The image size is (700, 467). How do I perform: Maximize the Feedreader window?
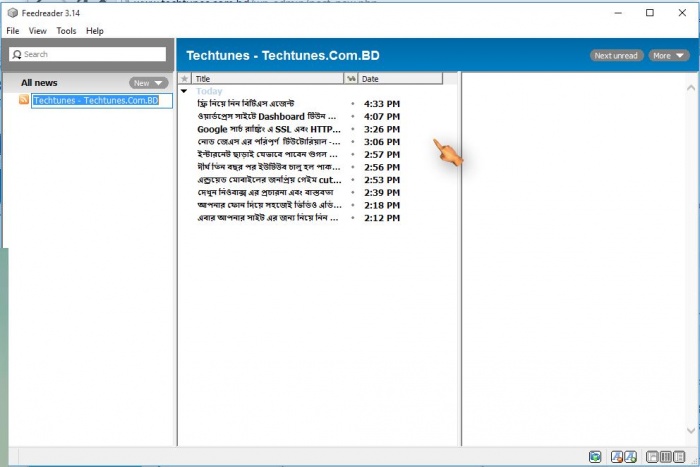coord(650,13)
